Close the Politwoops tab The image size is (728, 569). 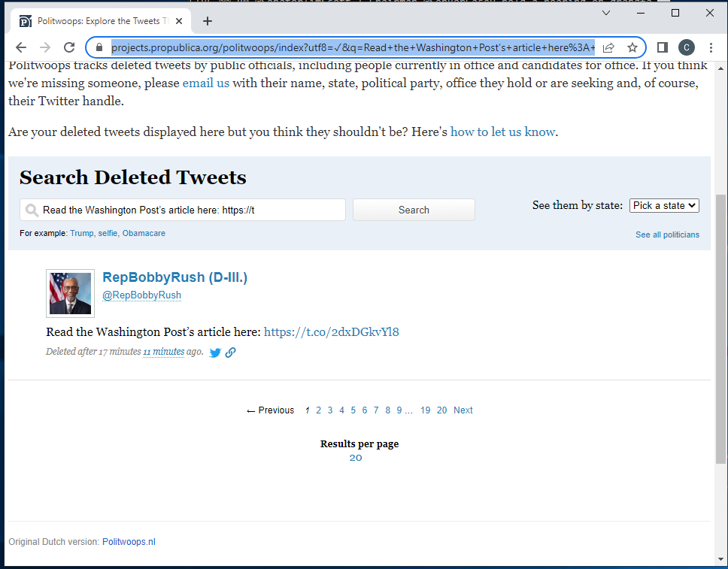[x=179, y=21]
